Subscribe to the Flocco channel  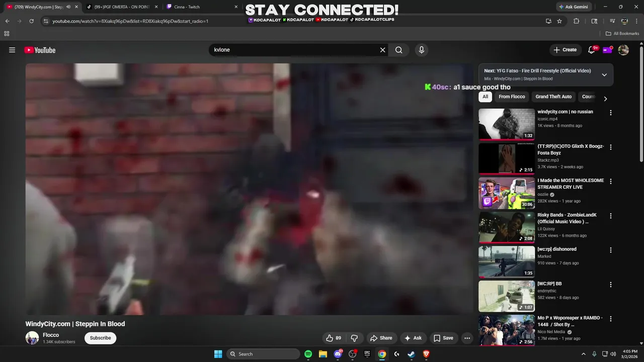(100, 338)
